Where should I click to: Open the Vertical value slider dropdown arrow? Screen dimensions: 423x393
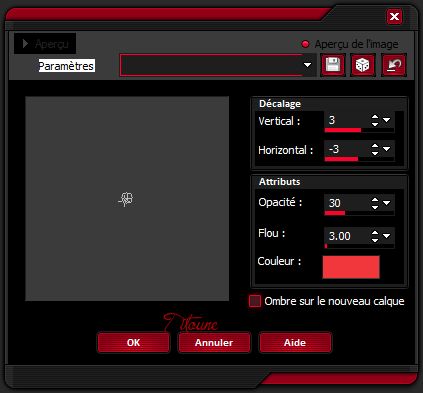pyautogui.click(x=387, y=120)
